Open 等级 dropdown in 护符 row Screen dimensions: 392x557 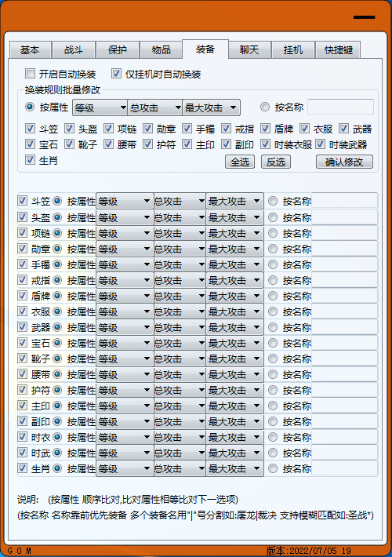(125, 390)
